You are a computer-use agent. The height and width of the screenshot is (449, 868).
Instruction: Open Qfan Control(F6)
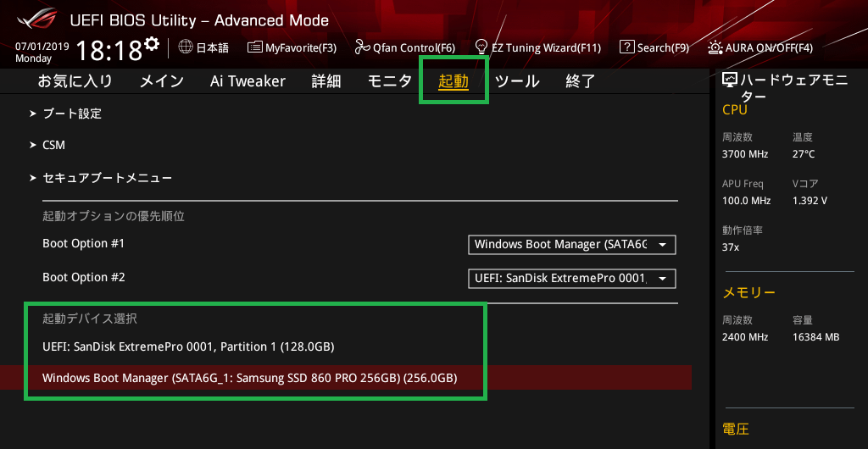pos(404,47)
